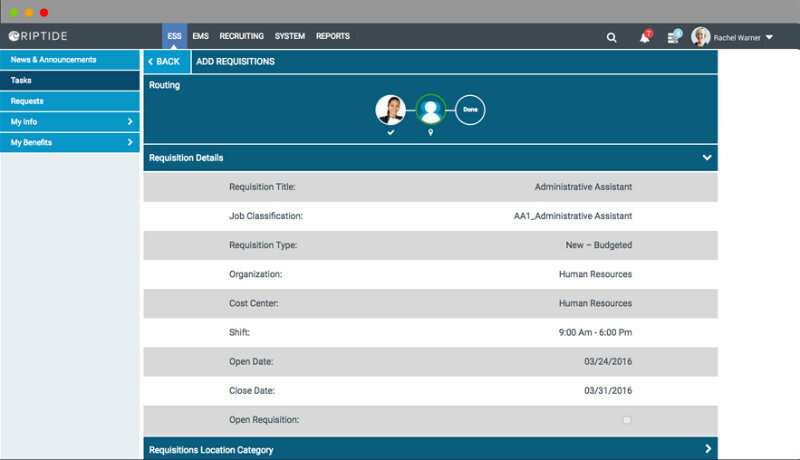This screenshot has height=460, width=800.
Task: Expand the My Benefits sidebar submenu
Action: [x=130, y=143]
